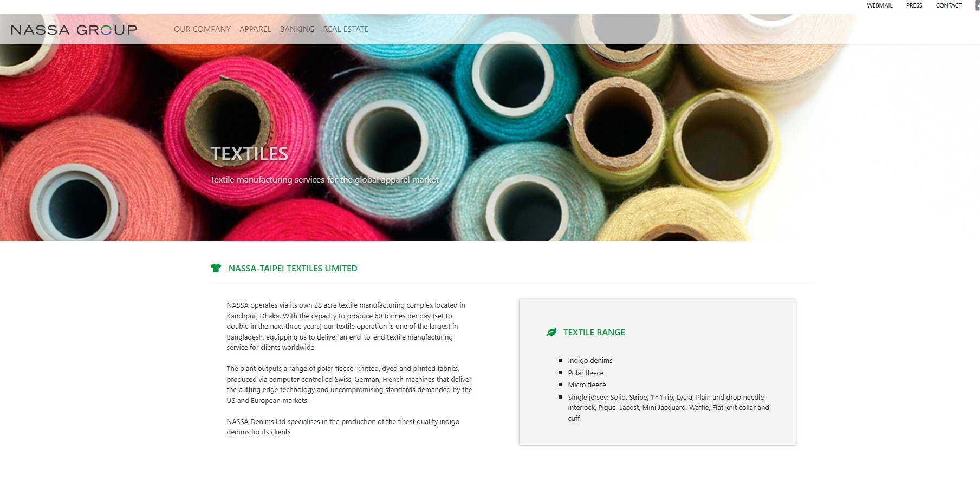Click the green leaf icon beside Textile Range
This screenshot has width=980, height=482.
(x=551, y=332)
